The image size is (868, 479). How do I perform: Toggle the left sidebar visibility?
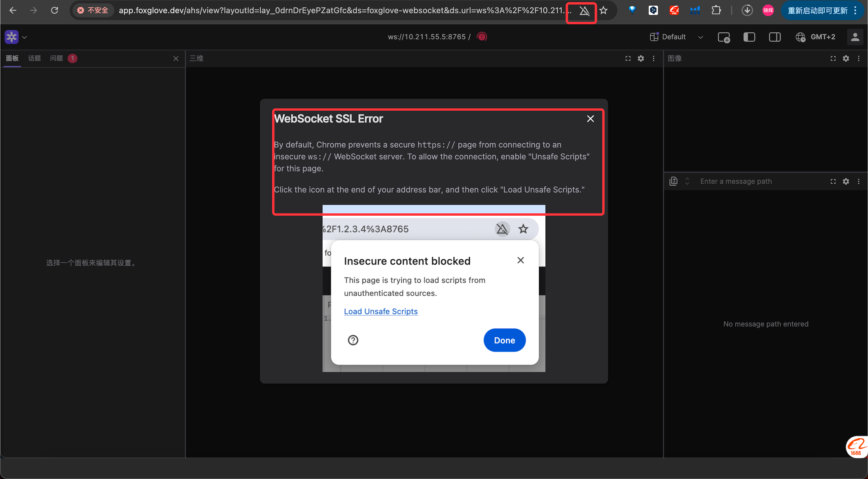pos(749,37)
